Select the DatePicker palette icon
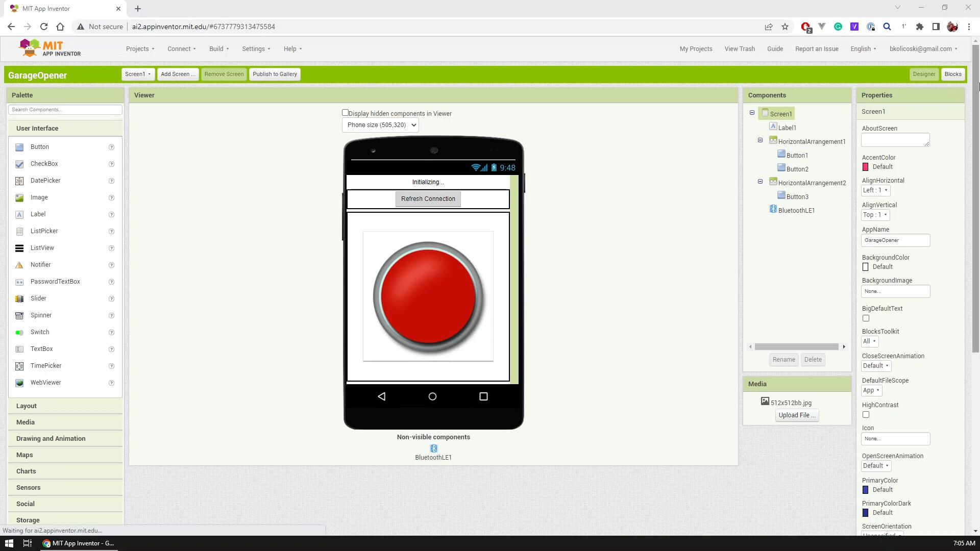 (19, 181)
